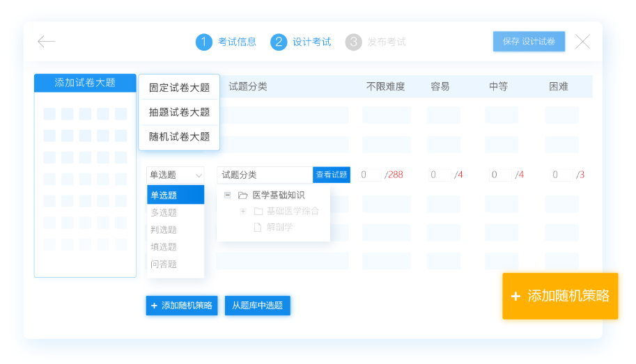Click the back arrow icon

(46, 42)
